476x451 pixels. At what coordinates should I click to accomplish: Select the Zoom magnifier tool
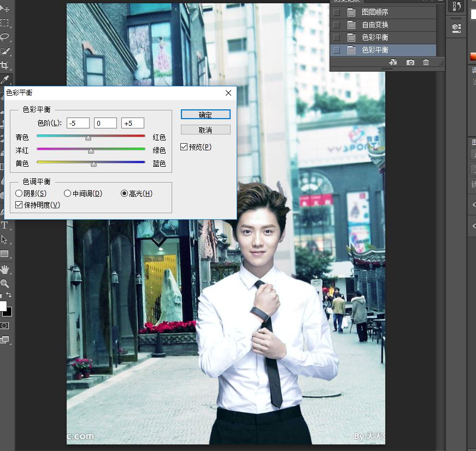coord(4,283)
